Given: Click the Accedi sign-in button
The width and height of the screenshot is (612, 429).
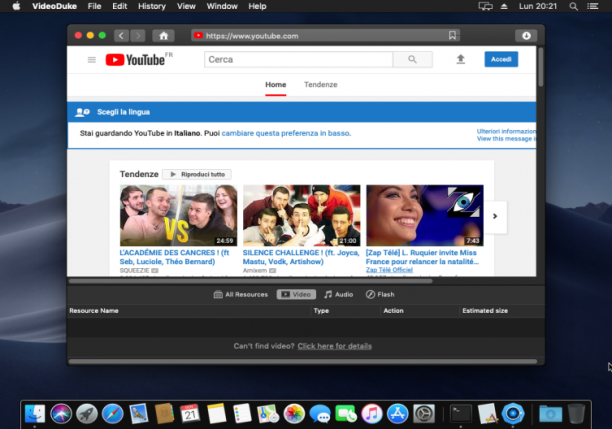Looking at the screenshot, I should point(501,59).
